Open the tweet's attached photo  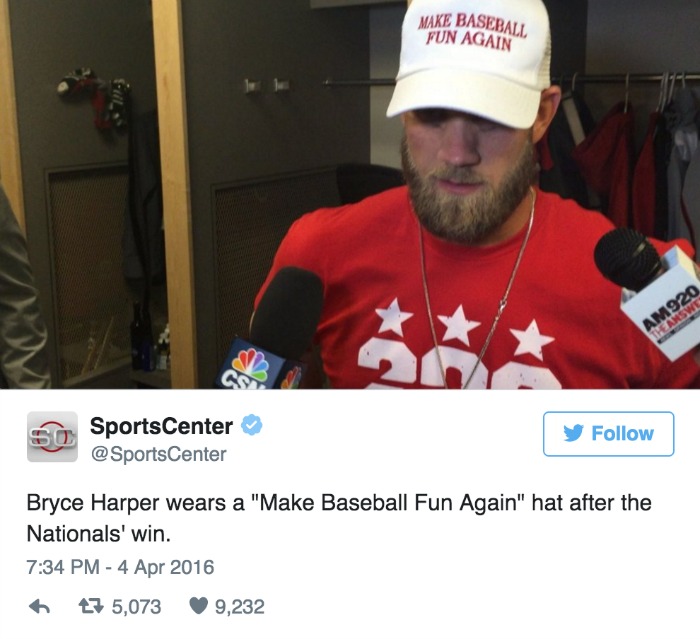coord(350,194)
